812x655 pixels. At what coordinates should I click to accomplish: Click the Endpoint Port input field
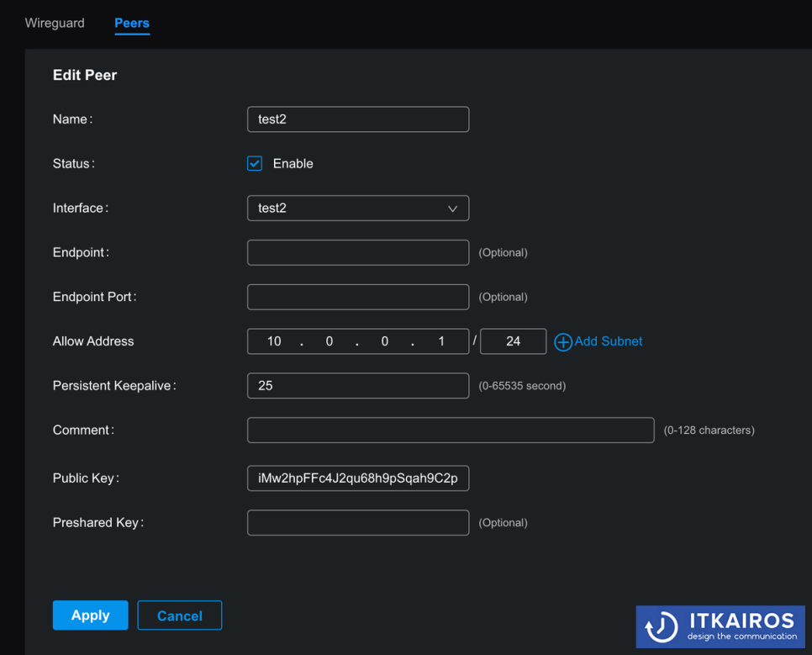coord(358,297)
